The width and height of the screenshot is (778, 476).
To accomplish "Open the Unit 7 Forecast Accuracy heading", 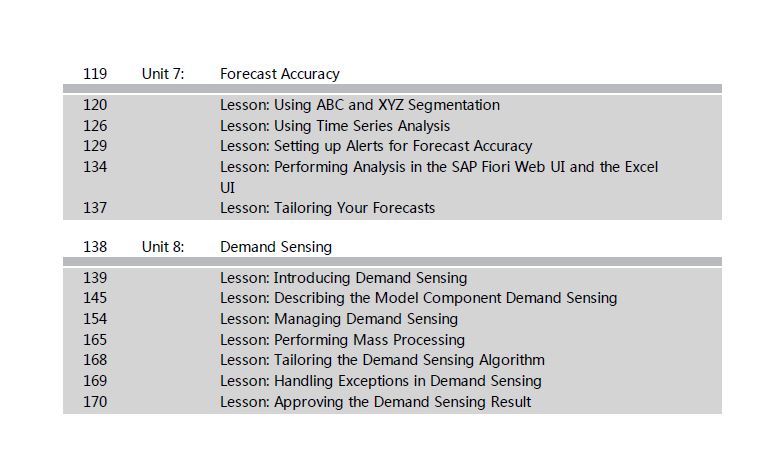I will tap(280, 74).
